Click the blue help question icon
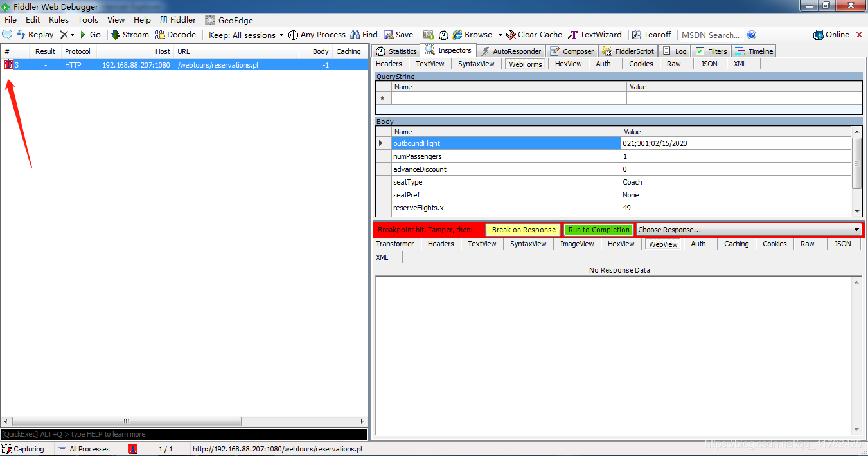This screenshot has height=456, width=868. point(752,35)
